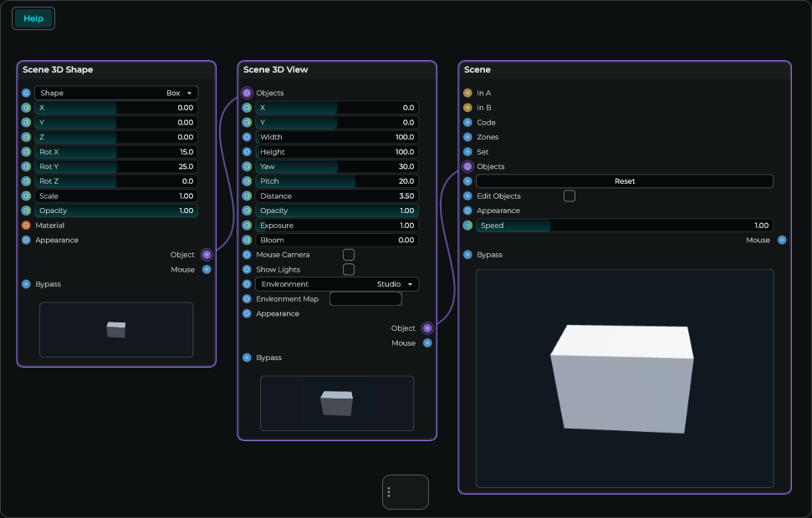Click the Distance slider in Scene 3D View
812x518 pixels.
coord(337,196)
